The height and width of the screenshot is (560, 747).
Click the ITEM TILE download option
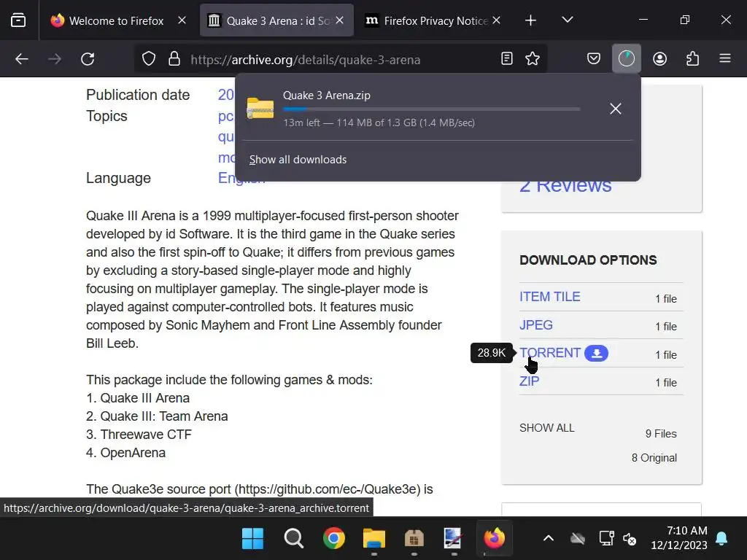coord(550,297)
